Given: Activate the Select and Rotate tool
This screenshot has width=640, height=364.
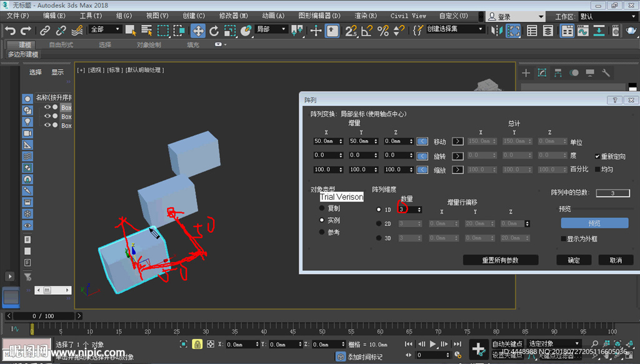Looking at the screenshot, I should 214,31.
